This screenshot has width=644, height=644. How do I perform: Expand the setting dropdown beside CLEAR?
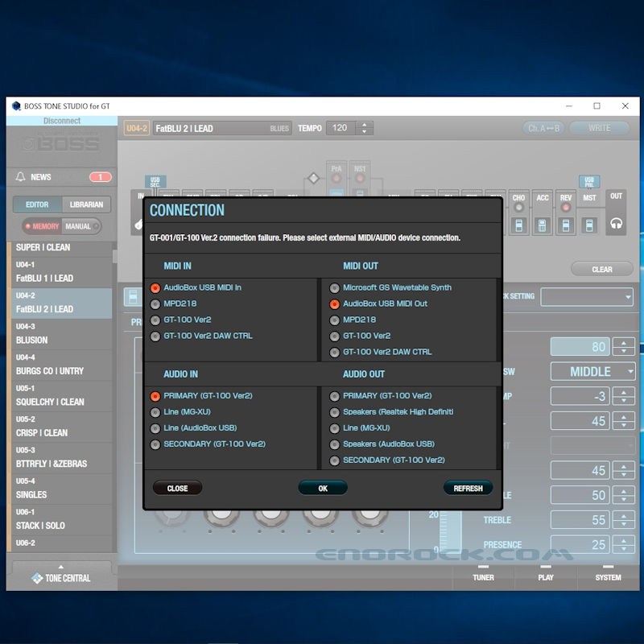click(587, 297)
